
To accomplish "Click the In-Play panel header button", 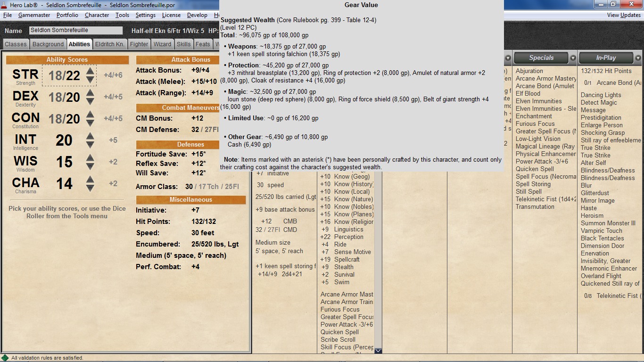I will pyautogui.click(x=606, y=58).
